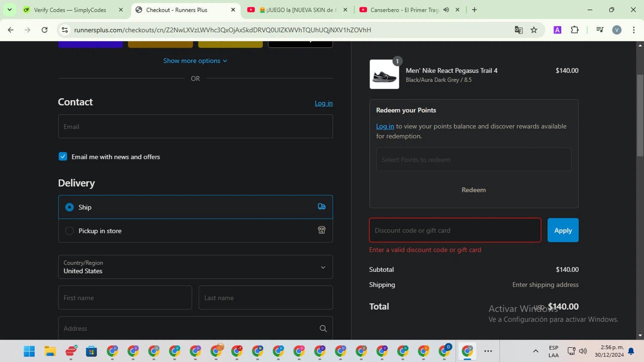
Task: Bookmark this page with the star icon
Action: (x=534, y=30)
